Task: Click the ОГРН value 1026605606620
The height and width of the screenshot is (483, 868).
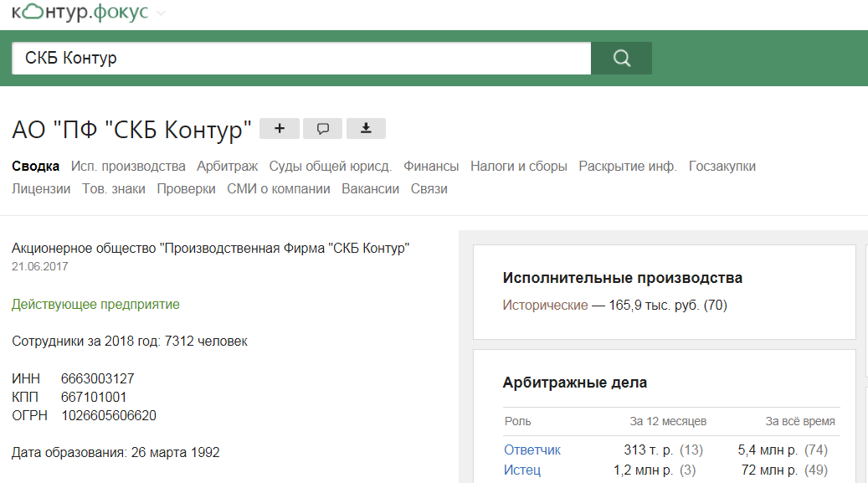Action: tap(109, 415)
